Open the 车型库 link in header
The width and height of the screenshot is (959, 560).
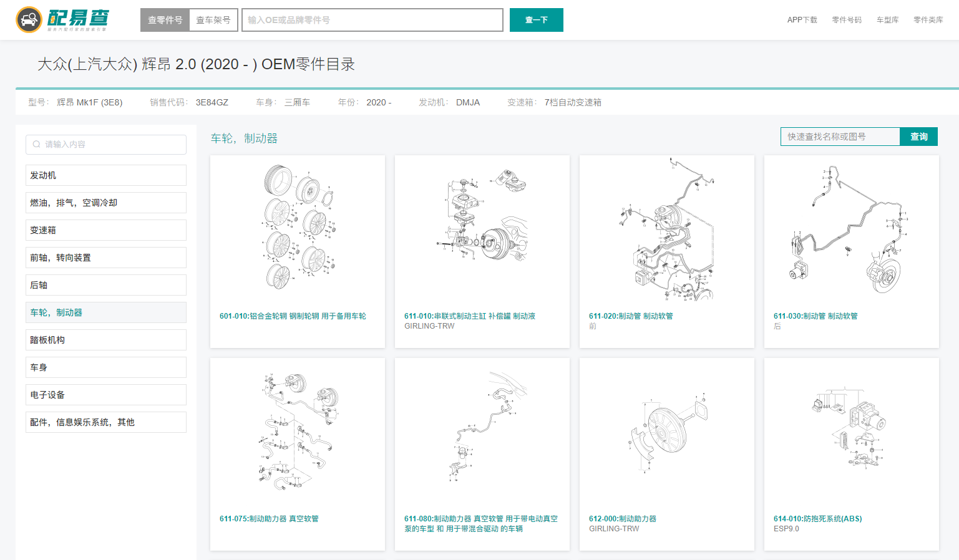(887, 20)
